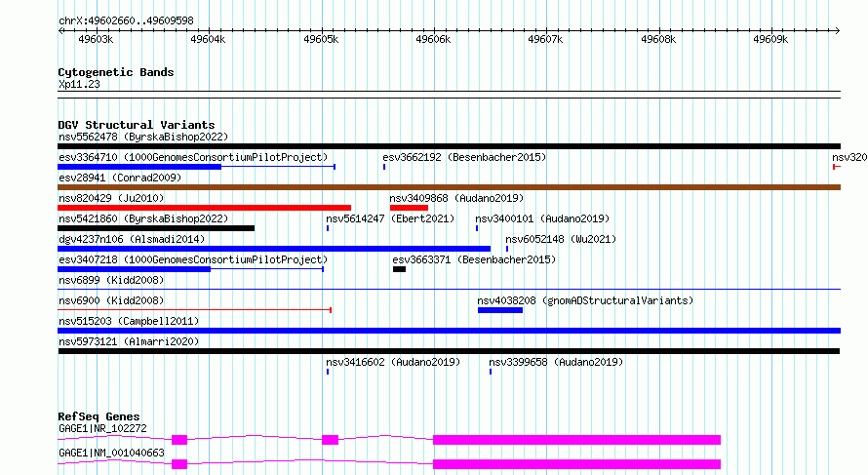This screenshot has height=475, width=868.
Task: Click the 49604k ruler tick label
Action: pyautogui.click(x=208, y=39)
